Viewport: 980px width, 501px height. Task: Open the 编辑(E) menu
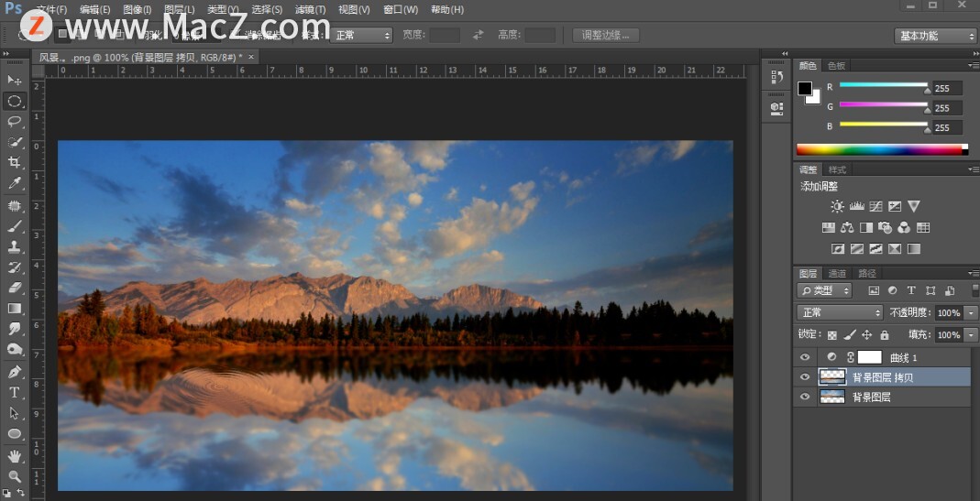95,9
